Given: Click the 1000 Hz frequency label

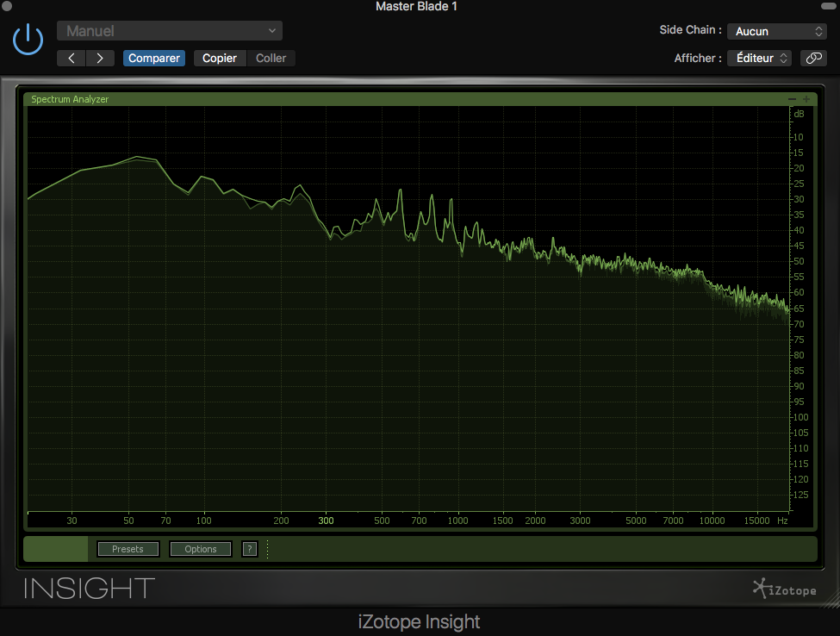Looking at the screenshot, I should click(458, 521).
